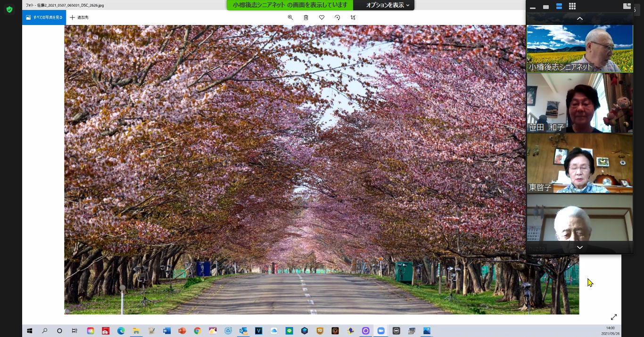Select 笹田 和子 video thumbnail

tap(579, 103)
